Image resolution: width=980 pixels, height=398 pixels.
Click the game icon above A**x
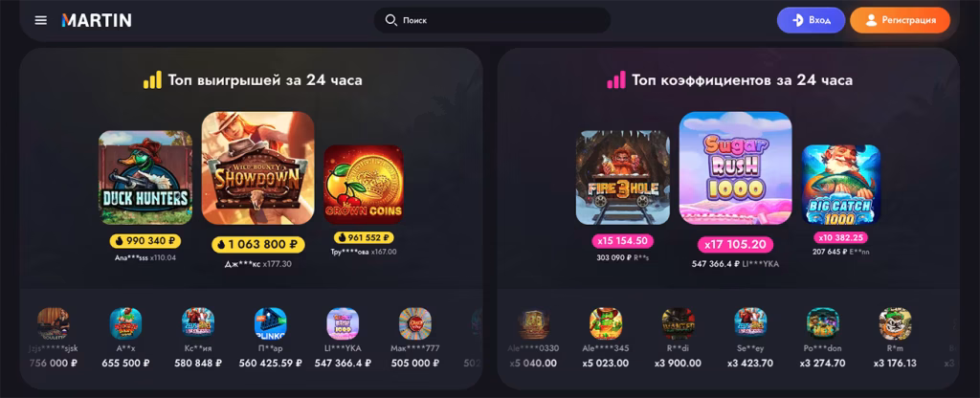click(x=125, y=323)
